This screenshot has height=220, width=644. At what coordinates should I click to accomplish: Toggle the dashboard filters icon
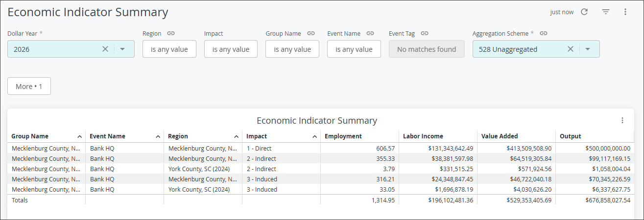(x=606, y=12)
